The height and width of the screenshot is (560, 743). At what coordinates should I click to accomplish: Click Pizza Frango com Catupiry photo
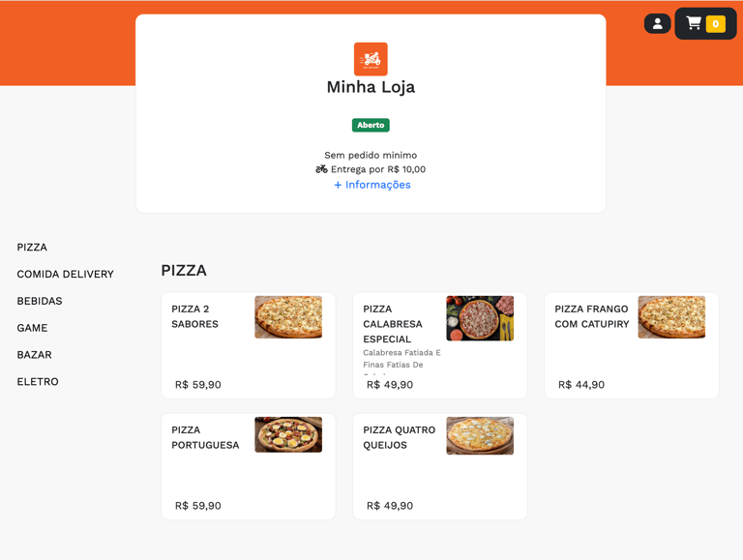pos(671,317)
